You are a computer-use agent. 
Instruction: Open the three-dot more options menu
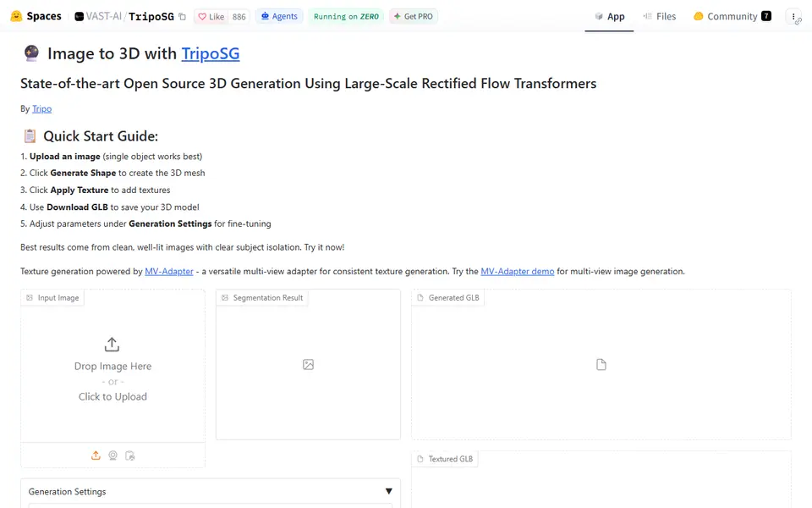tap(794, 17)
